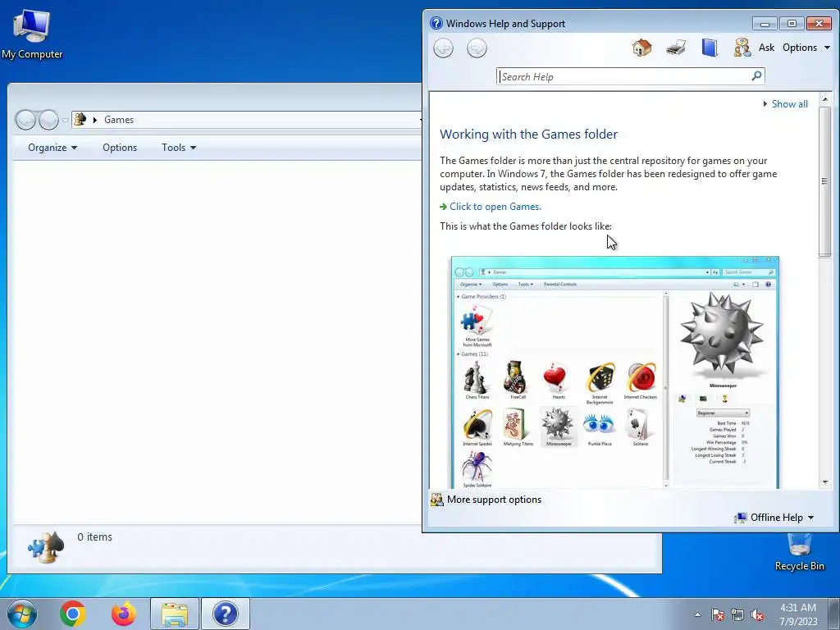
Task: Click the Games window back button
Action: (x=25, y=120)
